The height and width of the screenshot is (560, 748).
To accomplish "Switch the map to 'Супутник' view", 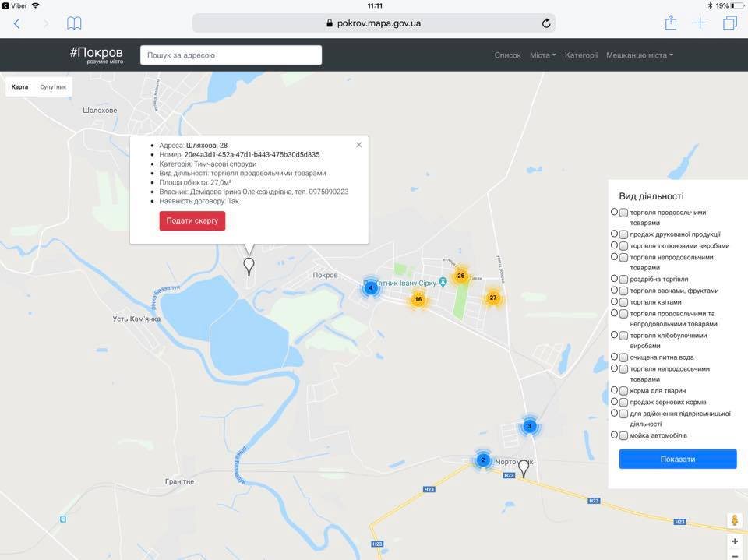I will [x=54, y=87].
